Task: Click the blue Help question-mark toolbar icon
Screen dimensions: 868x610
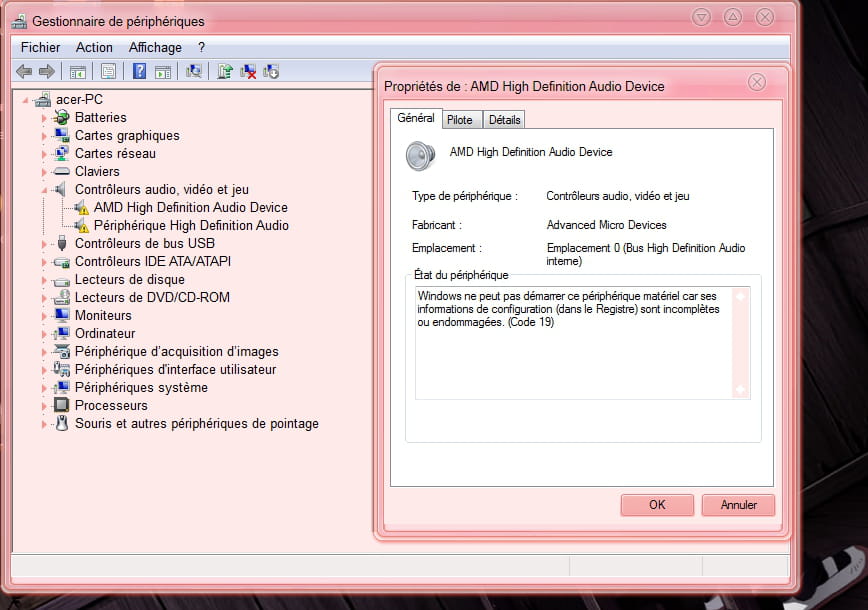Action: coord(140,71)
